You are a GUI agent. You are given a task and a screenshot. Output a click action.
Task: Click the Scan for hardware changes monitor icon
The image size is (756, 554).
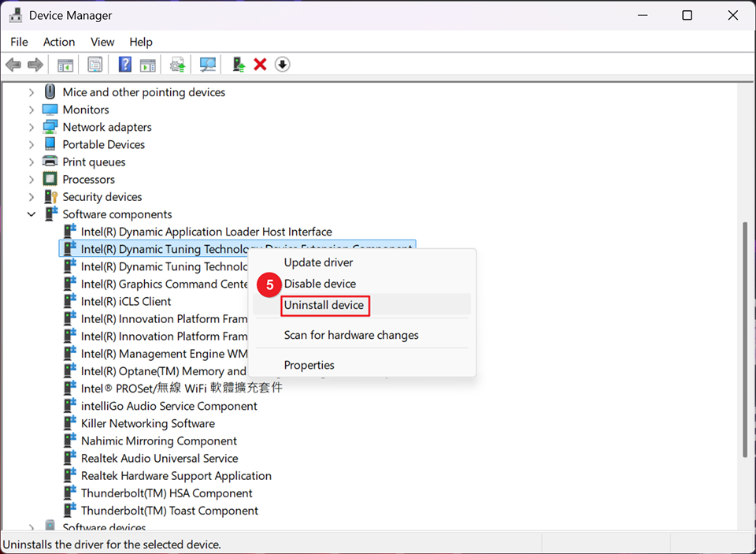pyautogui.click(x=208, y=64)
